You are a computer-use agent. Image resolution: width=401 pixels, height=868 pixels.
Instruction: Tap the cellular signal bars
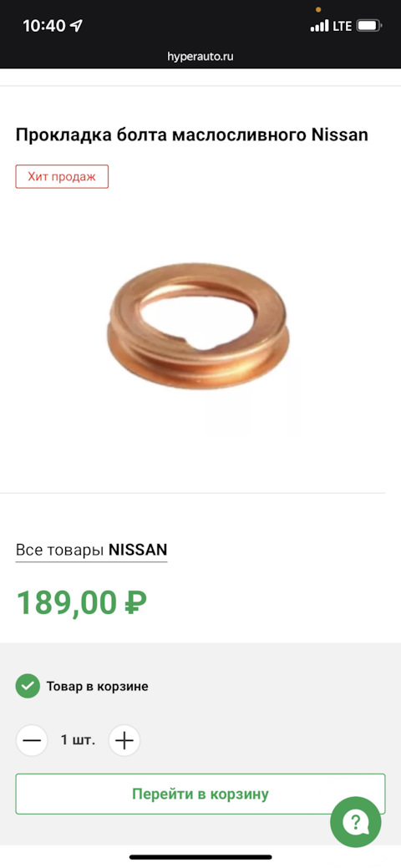click(x=320, y=25)
